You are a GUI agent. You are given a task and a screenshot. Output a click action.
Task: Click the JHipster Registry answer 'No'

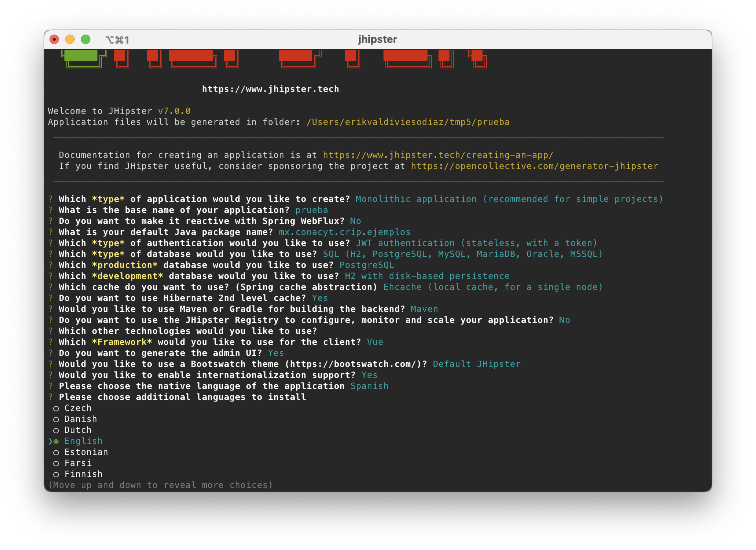tap(565, 320)
